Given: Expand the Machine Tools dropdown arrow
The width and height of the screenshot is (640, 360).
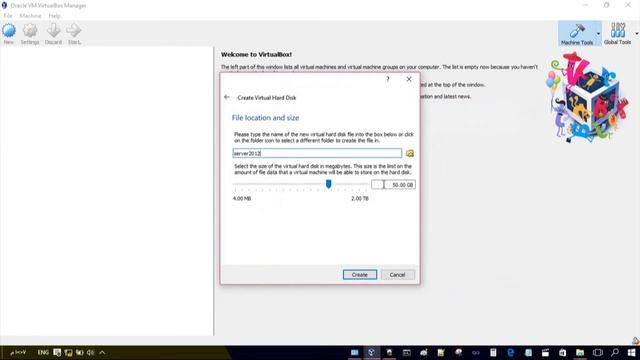Looking at the screenshot, I should [x=598, y=33].
